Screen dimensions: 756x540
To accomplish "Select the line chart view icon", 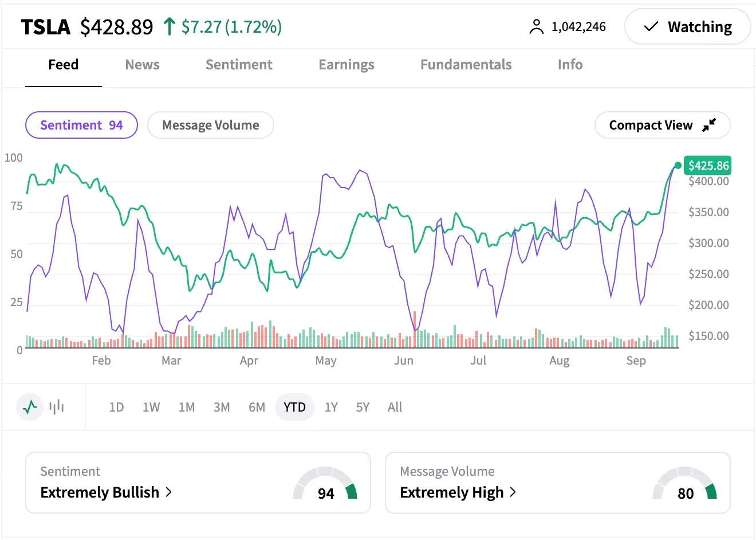I will click(x=30, y=407).
